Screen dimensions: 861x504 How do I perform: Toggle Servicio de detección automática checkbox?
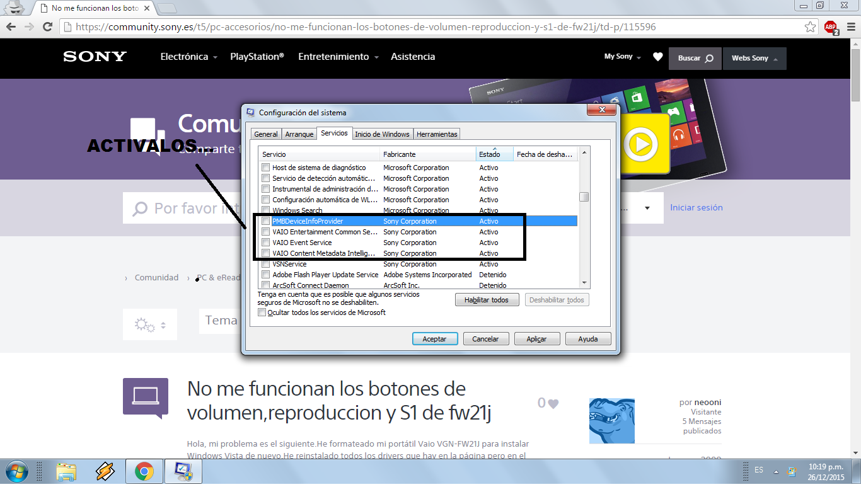pyautogui.click(x=266, y=178)
